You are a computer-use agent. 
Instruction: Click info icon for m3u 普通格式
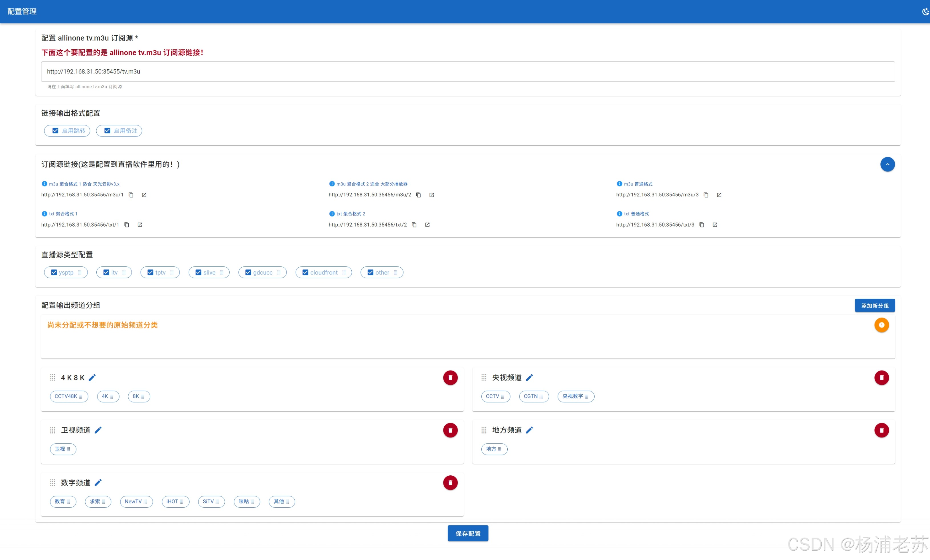pos(619,184)
